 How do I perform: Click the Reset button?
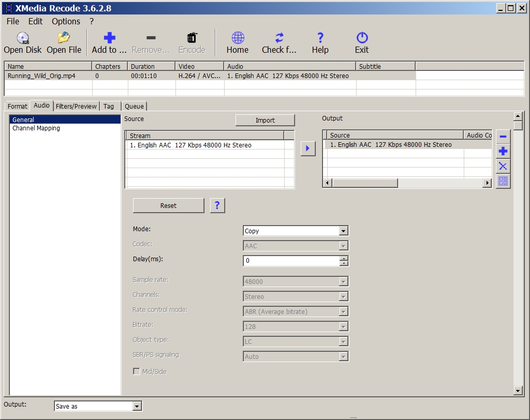click(x=168, y=205)
